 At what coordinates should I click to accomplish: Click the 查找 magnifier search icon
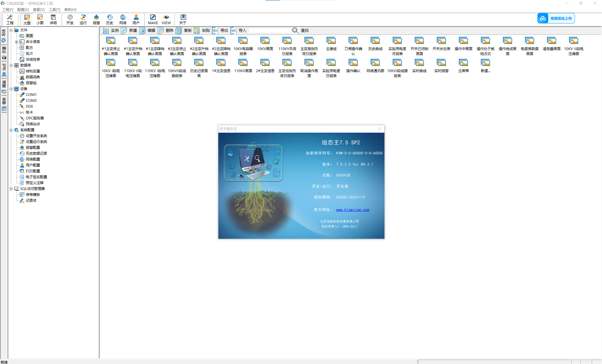coord(295,31)
